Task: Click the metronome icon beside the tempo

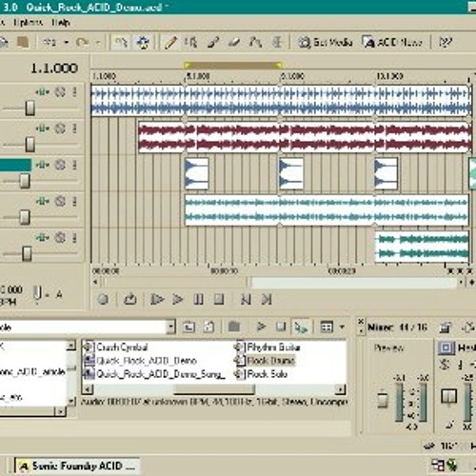Action: click(37, 293)
